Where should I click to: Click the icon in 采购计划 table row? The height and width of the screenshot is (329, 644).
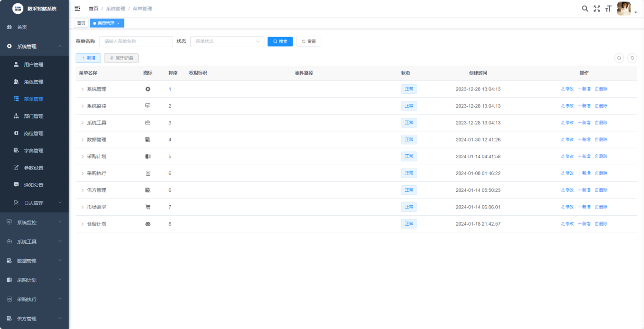(148, 157)
